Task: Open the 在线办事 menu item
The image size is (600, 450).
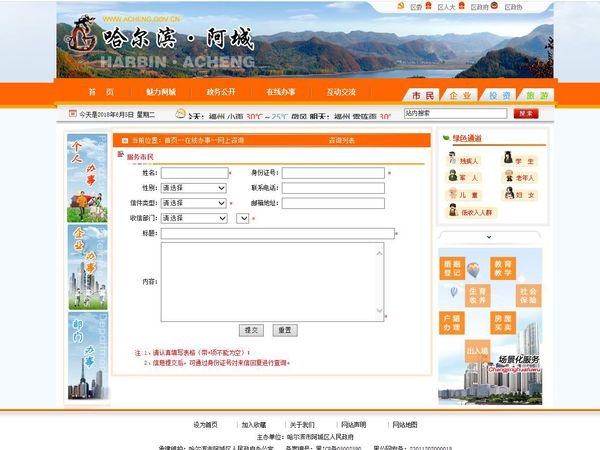Action: [x=281, y=92]
